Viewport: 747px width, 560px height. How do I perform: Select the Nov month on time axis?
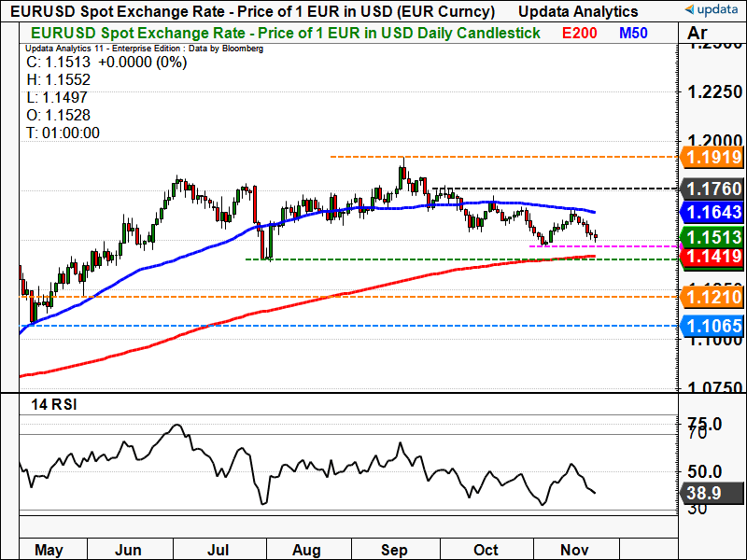[573, 550]
